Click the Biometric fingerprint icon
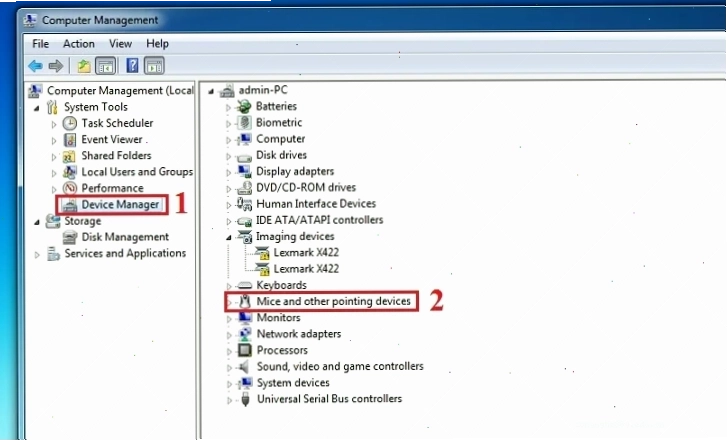 click(x=244, y=123)
